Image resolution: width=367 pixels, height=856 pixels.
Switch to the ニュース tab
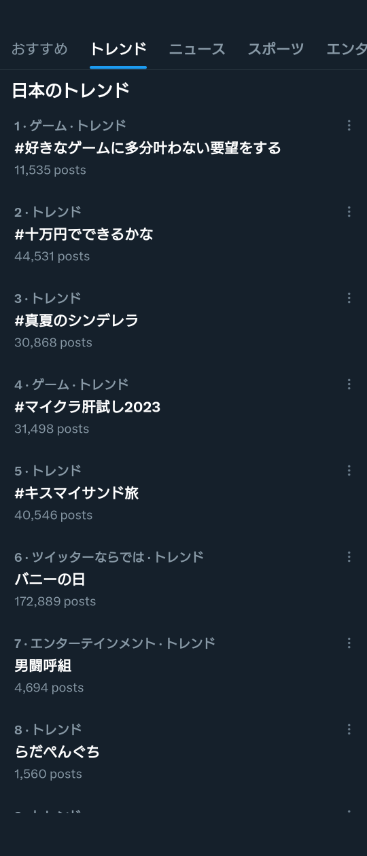[197, 49]
